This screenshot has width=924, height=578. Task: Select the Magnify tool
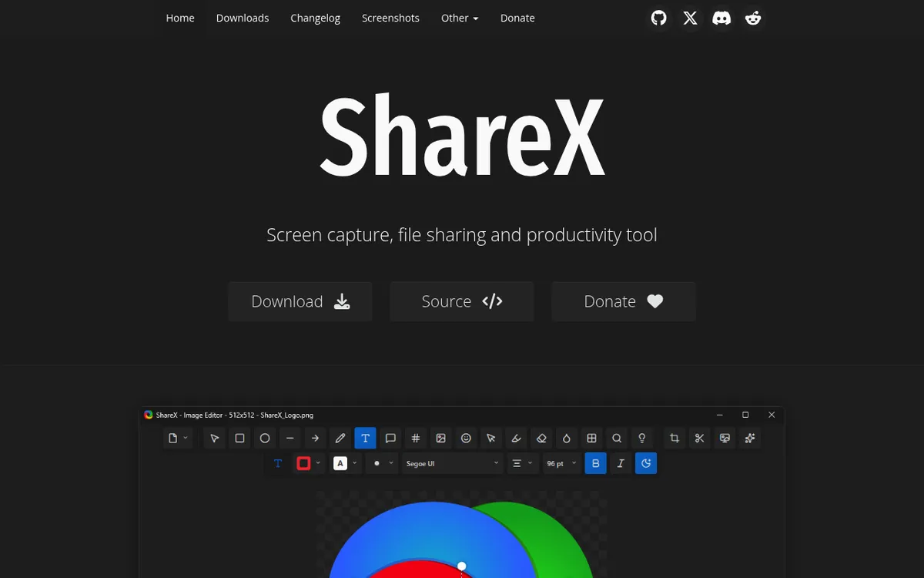click(x=617, y=439)
